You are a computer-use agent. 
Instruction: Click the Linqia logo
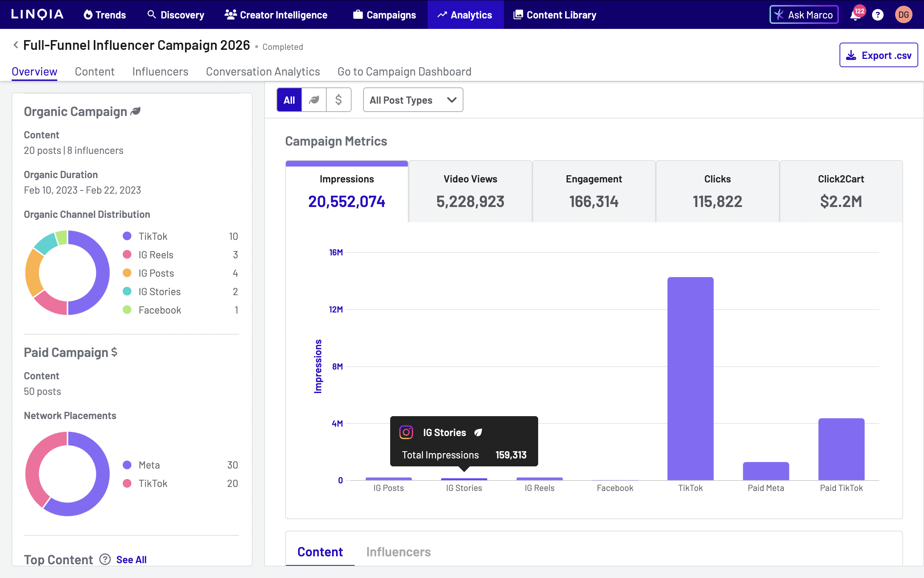click(38, 14)
